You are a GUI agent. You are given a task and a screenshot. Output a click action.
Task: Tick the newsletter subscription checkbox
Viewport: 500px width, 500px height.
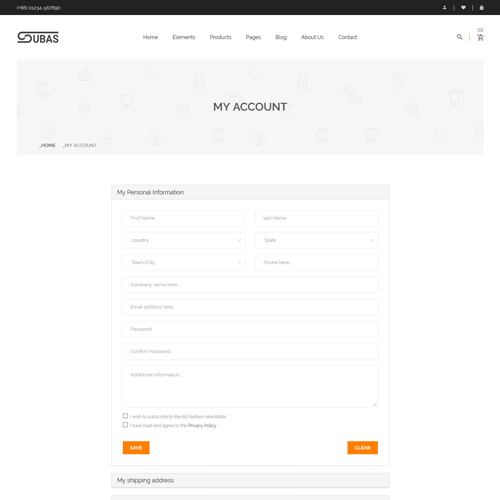point(125,416)
